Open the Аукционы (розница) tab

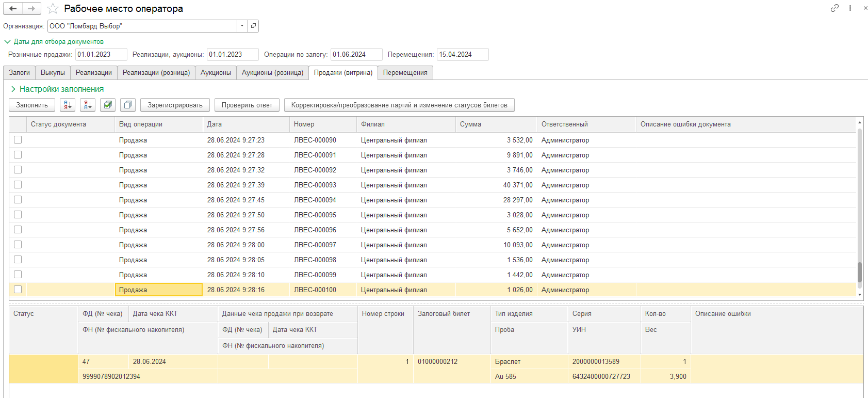[x=272, y=73]
